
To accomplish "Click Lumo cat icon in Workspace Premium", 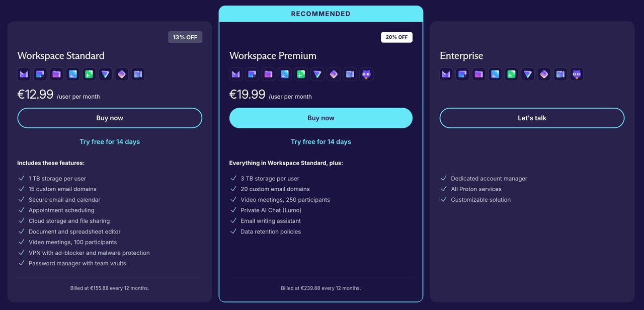I will click(x=366, y=74).
